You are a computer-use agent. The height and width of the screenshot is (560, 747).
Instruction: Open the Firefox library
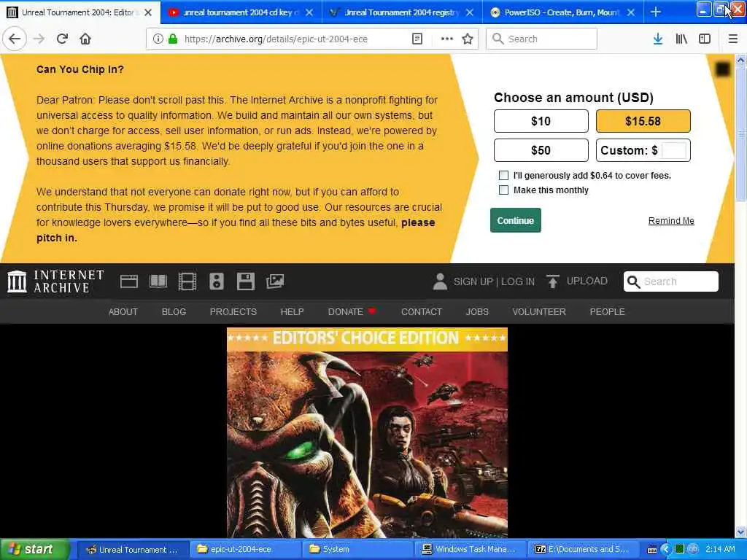[x=681, y=39]
